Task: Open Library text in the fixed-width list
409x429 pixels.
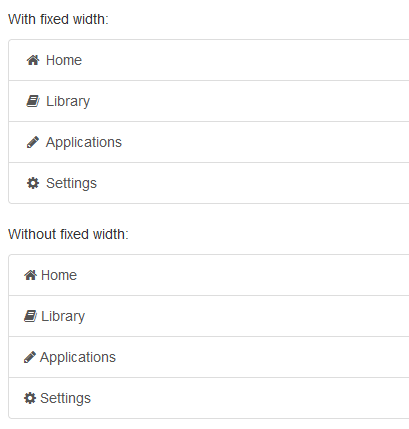Action: pos(68,101)
